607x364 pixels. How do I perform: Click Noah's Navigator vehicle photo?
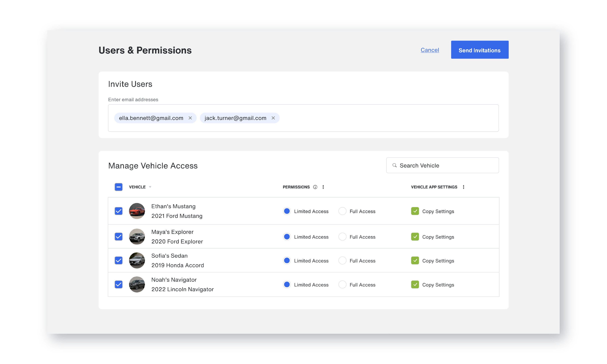[x=137, y=284]
